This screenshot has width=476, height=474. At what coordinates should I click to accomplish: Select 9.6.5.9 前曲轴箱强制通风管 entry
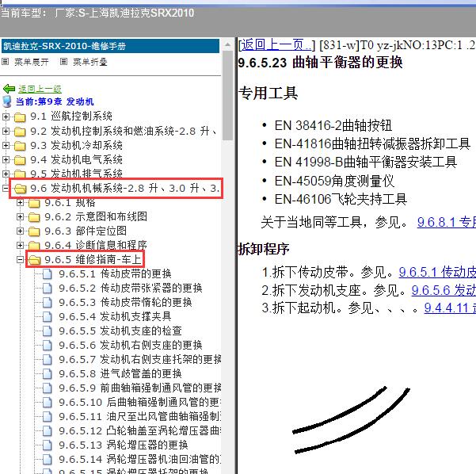click(140, 388)
